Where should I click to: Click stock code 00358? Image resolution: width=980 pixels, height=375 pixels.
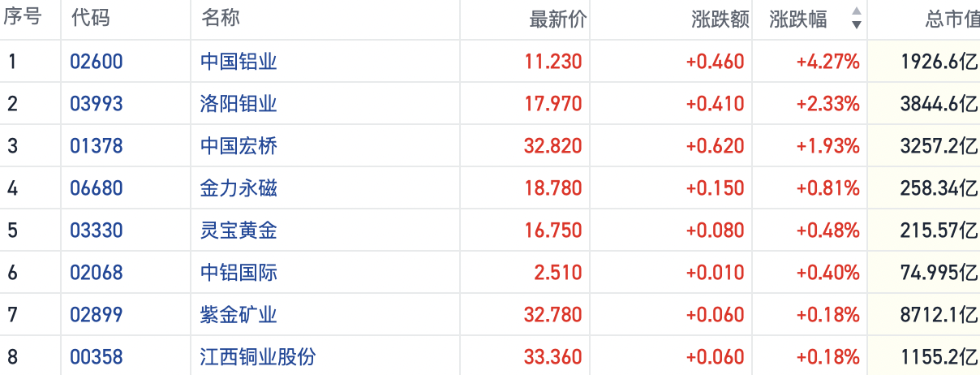click(97, 357)
